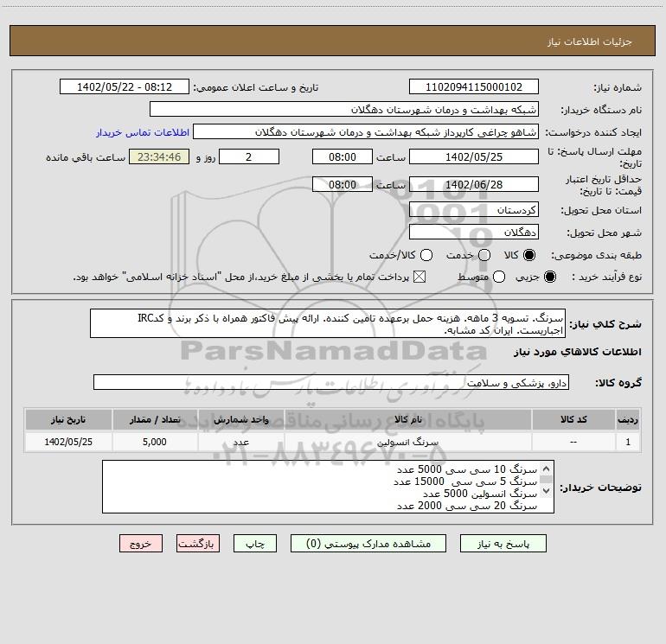Select the جزیی purchase type radio
666x644 pixels.
[x=549, y=277]
